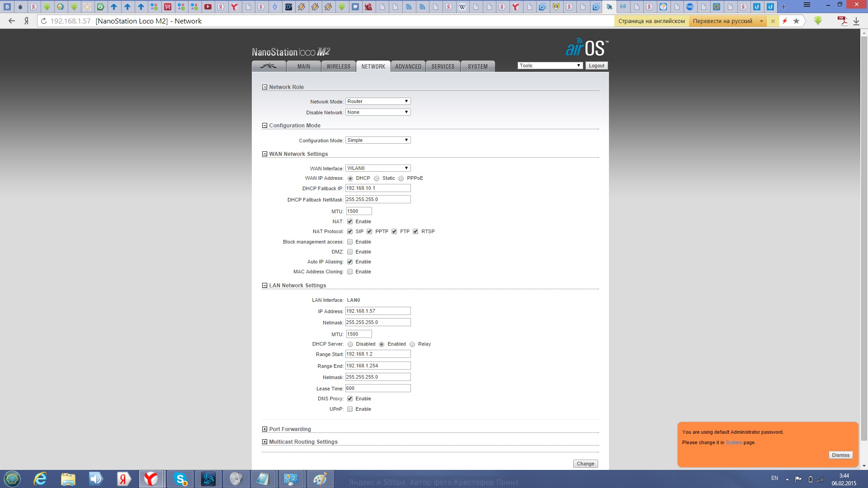Enable MAC Address Cloning checkbox

pos(350,272)
